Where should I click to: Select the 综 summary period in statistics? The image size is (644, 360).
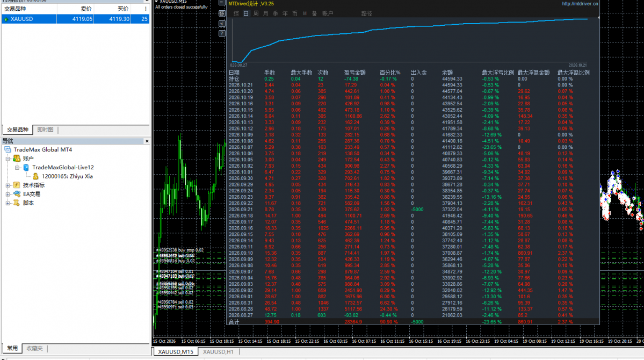pyautogui.click(x=236, y=13)
